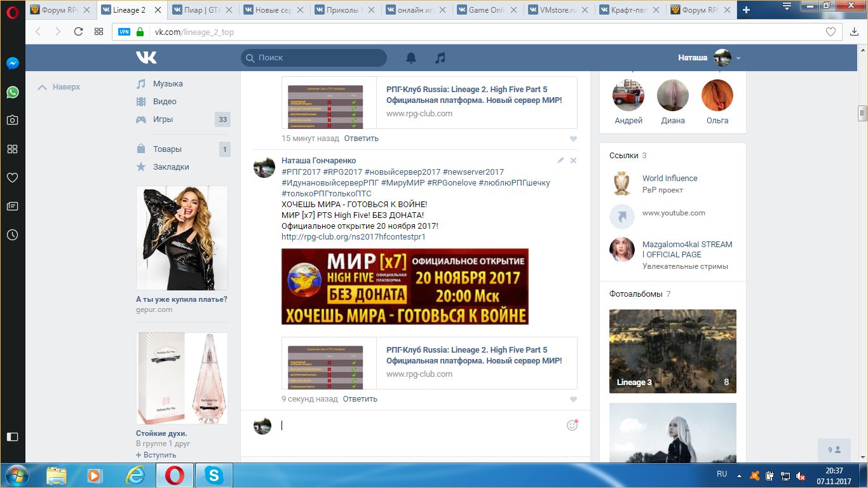Click Ответить under the latest post
The height and width of the screenshot is (488, 868).
(360, 399)
